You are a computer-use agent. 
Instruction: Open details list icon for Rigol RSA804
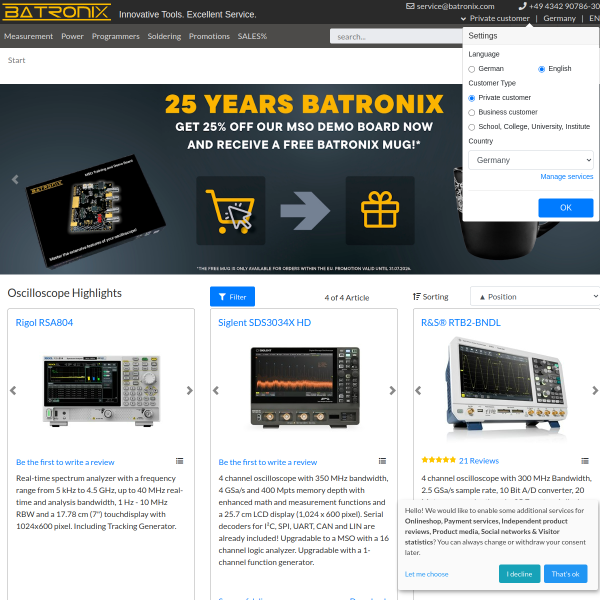point(179,461)
